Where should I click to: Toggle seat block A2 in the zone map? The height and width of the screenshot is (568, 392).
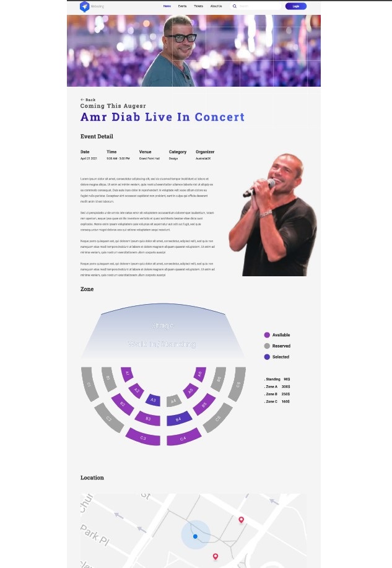pos(136,390)
